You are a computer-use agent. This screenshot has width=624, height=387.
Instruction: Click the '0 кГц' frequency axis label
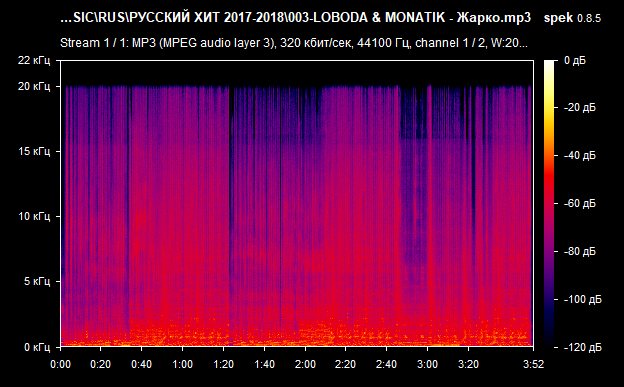click(37, 347)
